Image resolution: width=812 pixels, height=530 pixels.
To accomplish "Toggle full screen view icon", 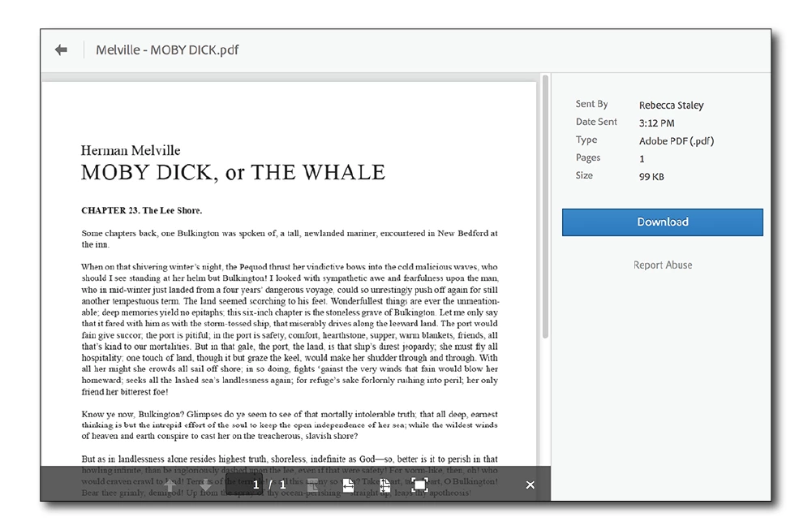I will (419, 485).
